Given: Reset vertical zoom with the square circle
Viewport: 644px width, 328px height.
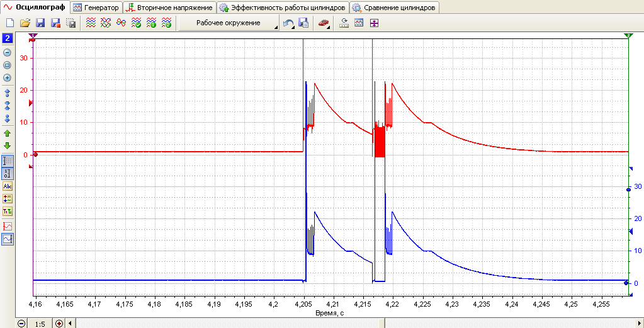Looking at the screenshot, I should (8, 65).
